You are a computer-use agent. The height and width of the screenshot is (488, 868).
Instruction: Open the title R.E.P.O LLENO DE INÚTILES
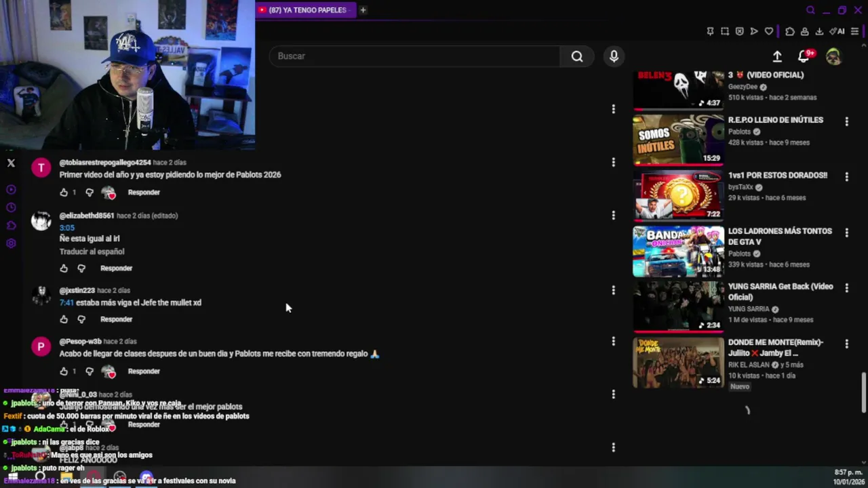[x=776, y=120]
